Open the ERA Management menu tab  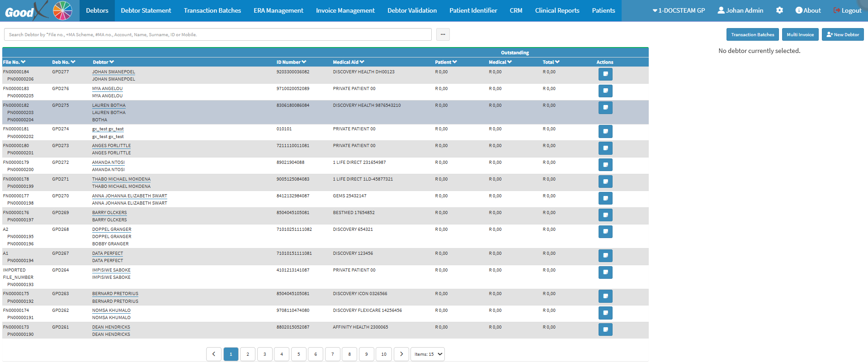tap(278, 10)
